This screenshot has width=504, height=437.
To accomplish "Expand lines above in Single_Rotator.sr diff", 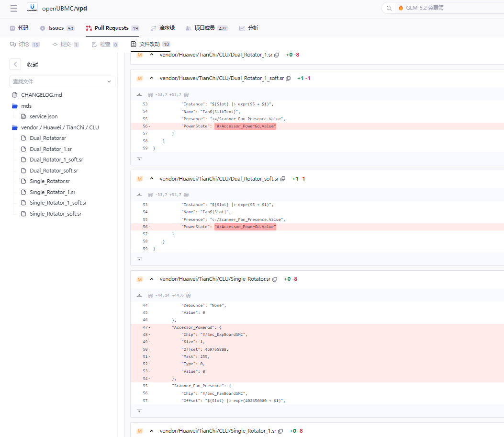I will click(139, 295).
